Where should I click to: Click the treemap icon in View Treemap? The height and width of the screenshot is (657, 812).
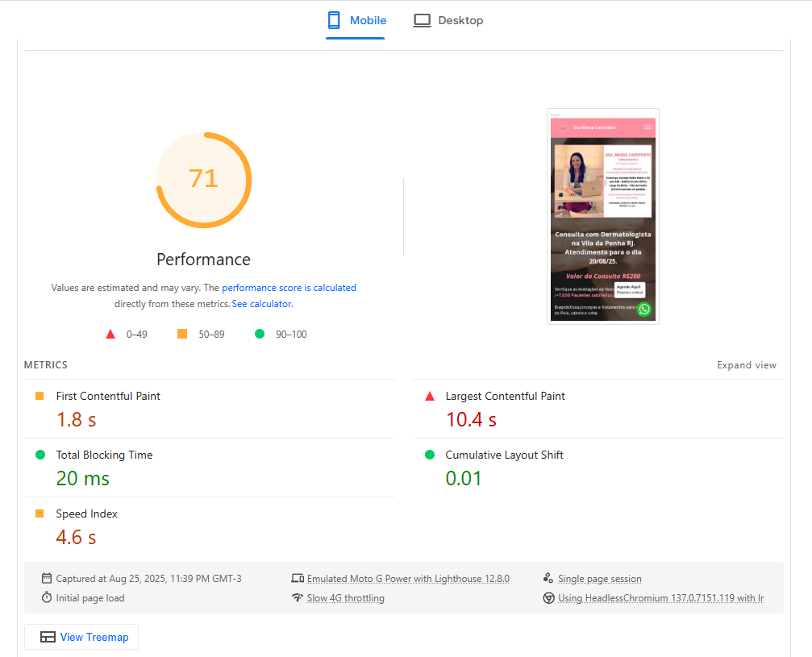(48, 637)
